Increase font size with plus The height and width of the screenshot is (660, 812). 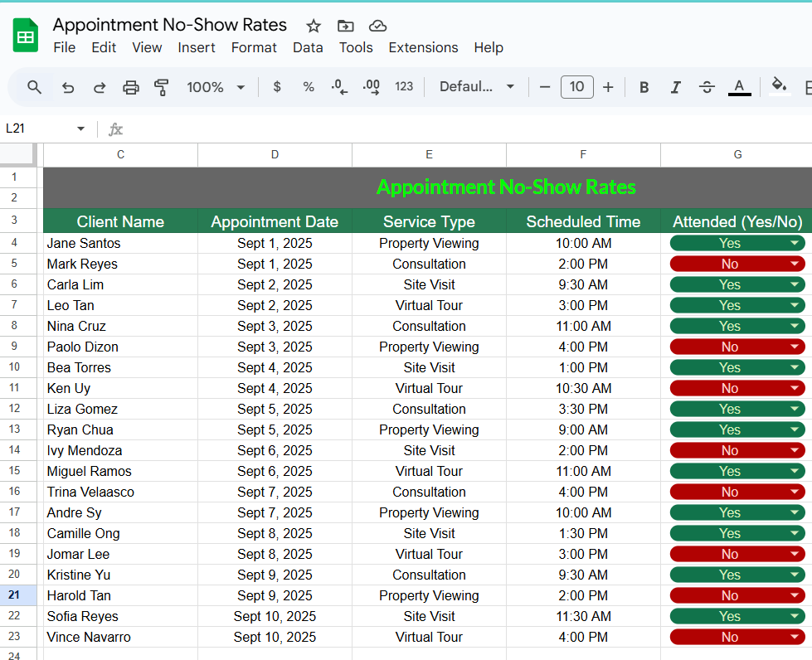click(608, 87)
